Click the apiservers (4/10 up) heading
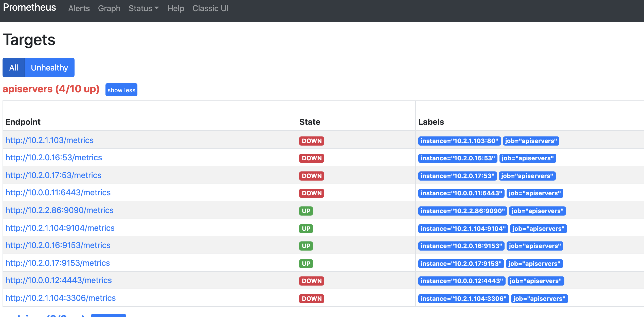 click(x=51, y=89)
